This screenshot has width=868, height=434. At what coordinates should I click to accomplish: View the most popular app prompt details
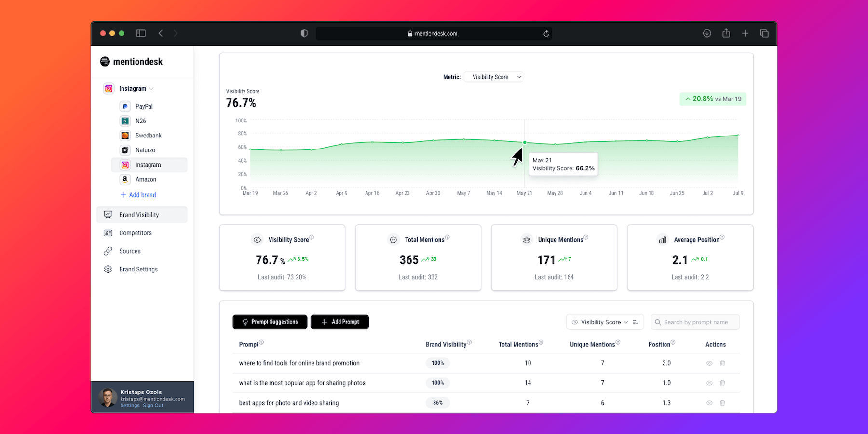(709, 383)
